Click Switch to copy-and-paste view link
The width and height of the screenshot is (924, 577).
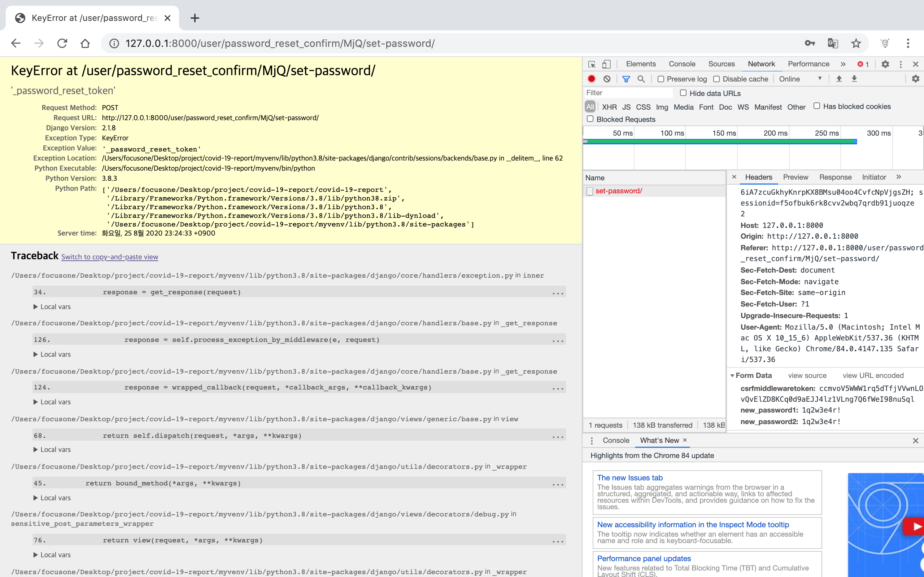click(110, 257)
